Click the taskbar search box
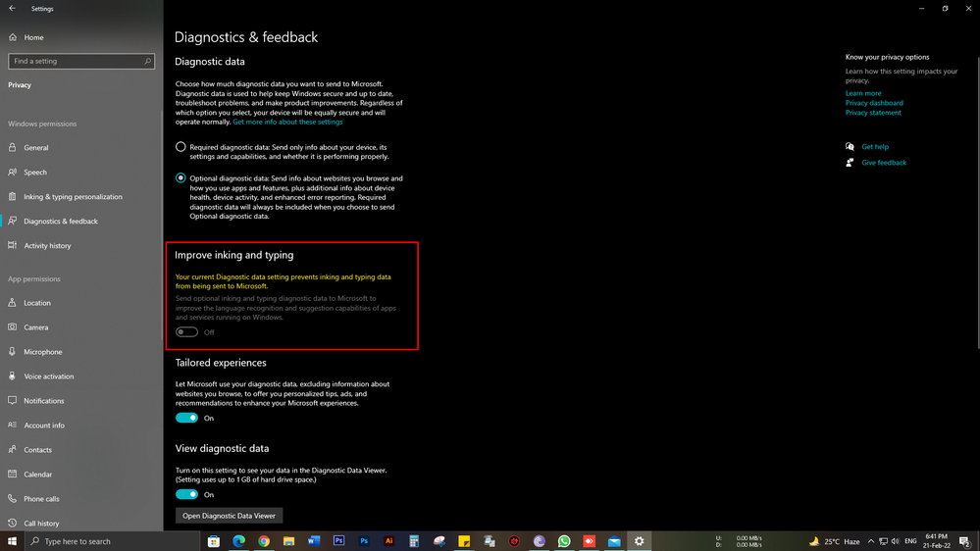The height and width of the screenshot is (551, 980). coord(113,541)
